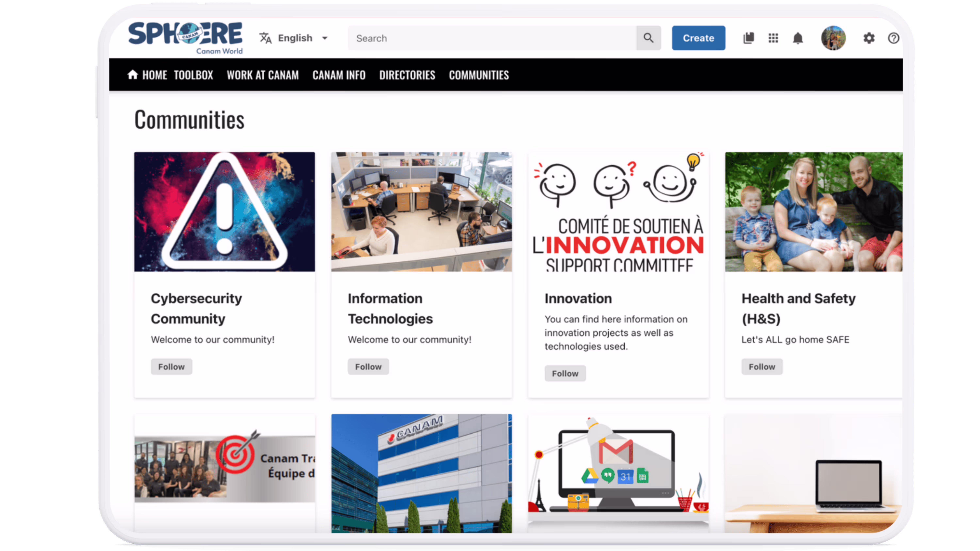Screen dimensions: 980x551
Task: Click the Information Technologies "Welcome to our community!" text
Action: tap(410, 340)
